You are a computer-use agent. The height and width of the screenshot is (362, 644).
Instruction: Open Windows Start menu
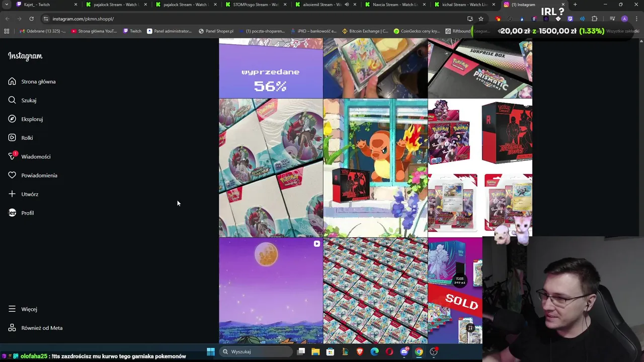tap(211, 351)
